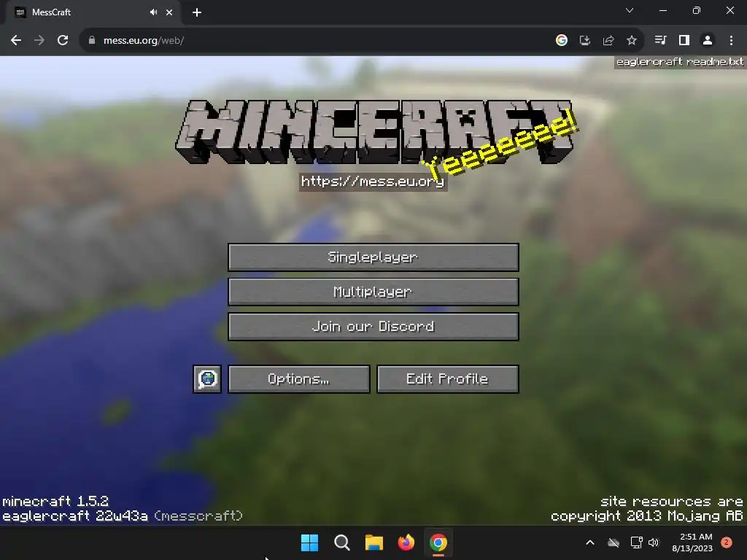
Task: Click the minecraft 1.5.2 version text
Action: (x=55, y=502)
